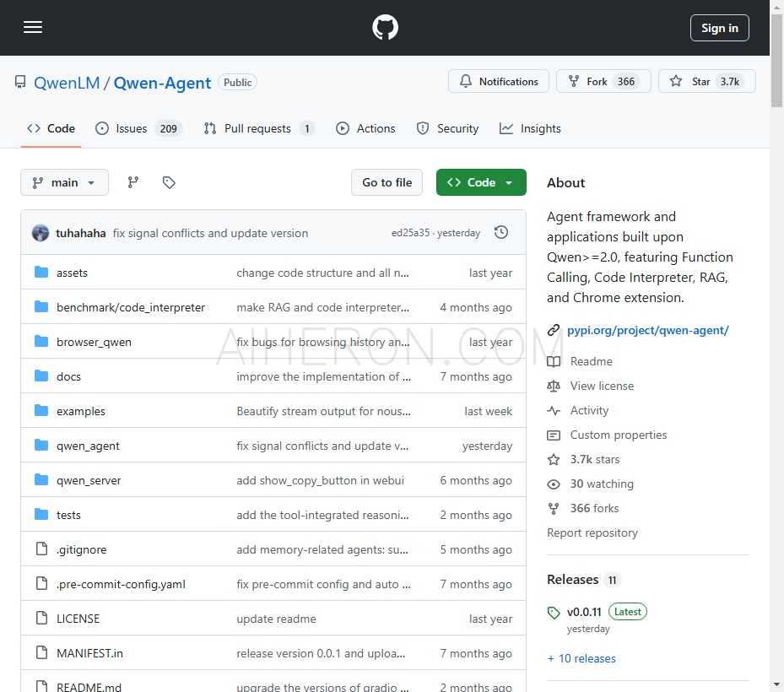
Task: Switch to the Code tab
Action: click(x=51, y=129)
